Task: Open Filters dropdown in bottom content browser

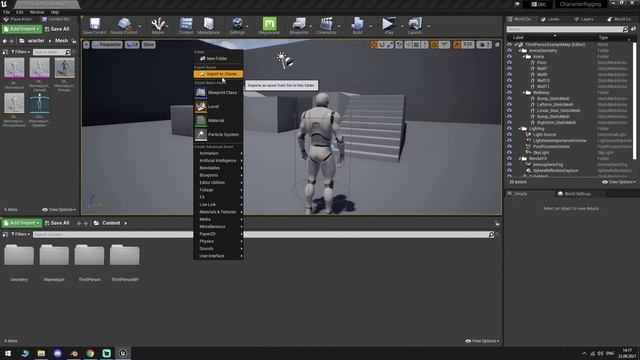Action: tap(20, 234)
